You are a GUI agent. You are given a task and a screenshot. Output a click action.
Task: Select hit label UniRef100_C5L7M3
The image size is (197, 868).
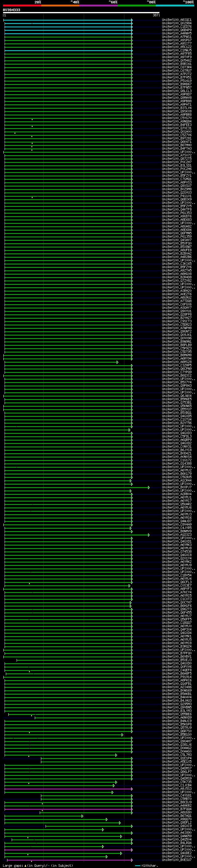pyautogui.click(x=177, y=755)
